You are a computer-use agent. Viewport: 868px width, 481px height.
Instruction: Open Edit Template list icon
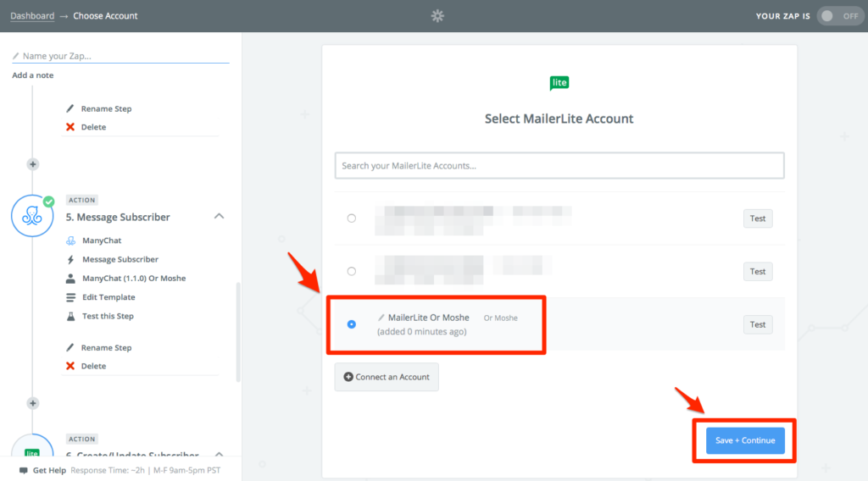click(70, 297)
